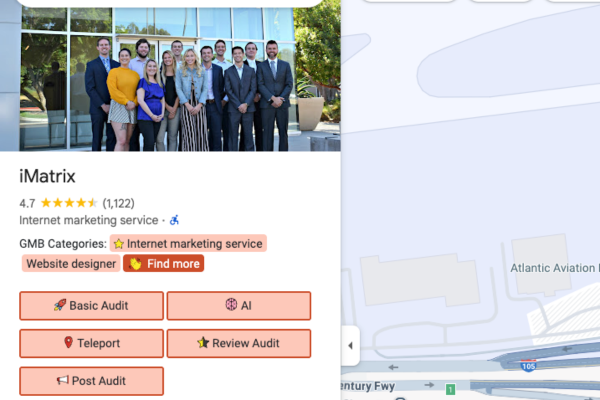Click the wheelchair accessibility icon
This screenshot has height=400, width=600.
point(174,220)
